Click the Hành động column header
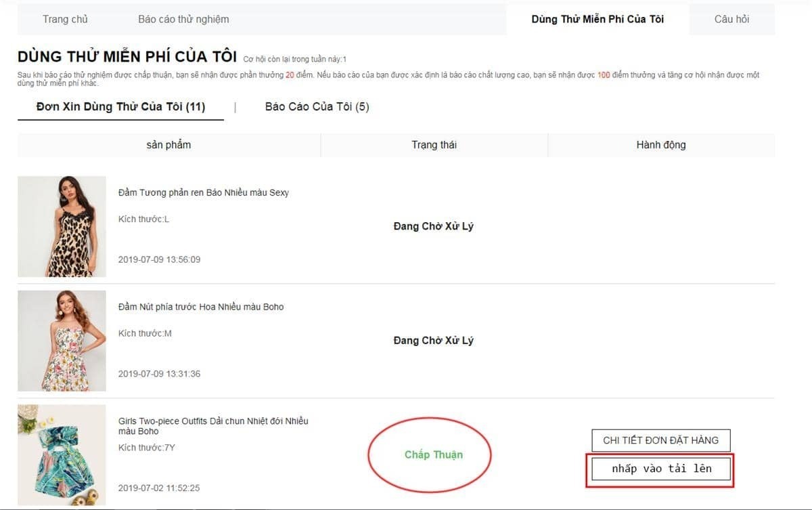The image size is (812, 510). (660, 144)
